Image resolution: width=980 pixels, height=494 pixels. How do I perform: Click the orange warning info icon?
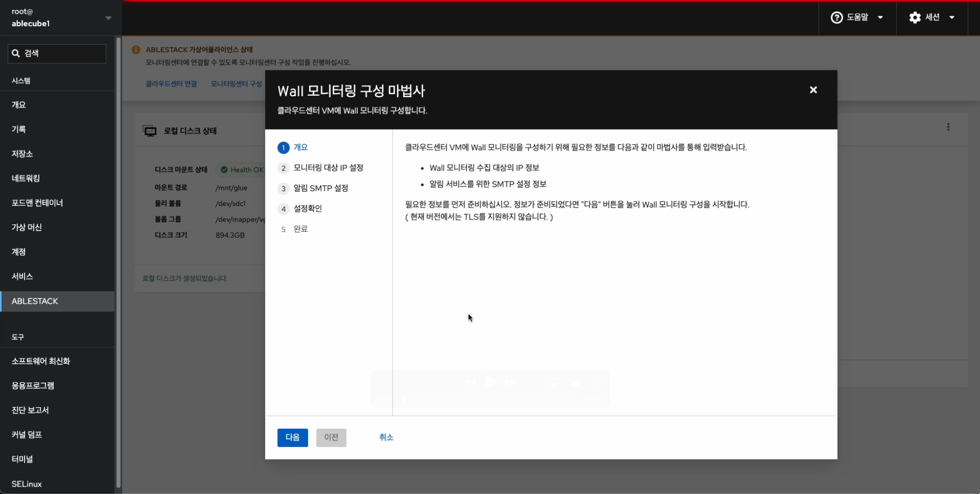136,50
